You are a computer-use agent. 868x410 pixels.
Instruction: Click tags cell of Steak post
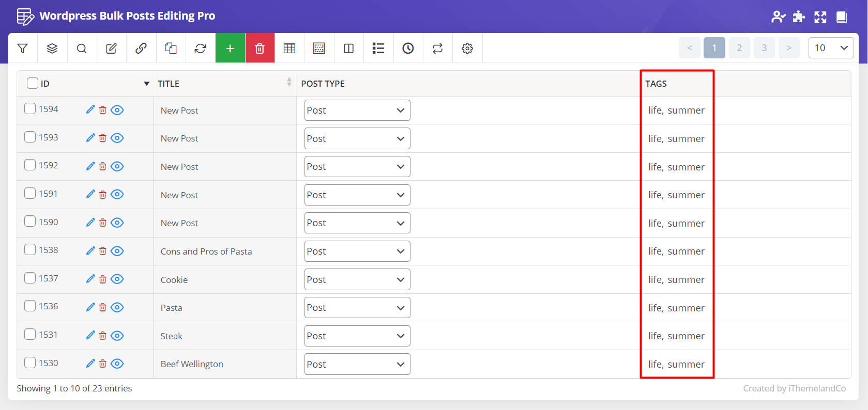point(676,336)
